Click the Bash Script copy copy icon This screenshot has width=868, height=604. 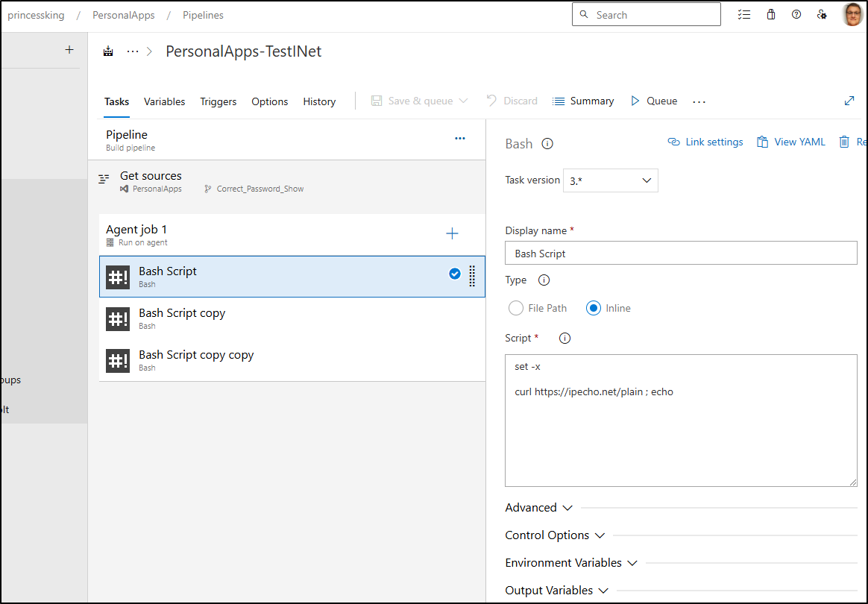point(118,360)
